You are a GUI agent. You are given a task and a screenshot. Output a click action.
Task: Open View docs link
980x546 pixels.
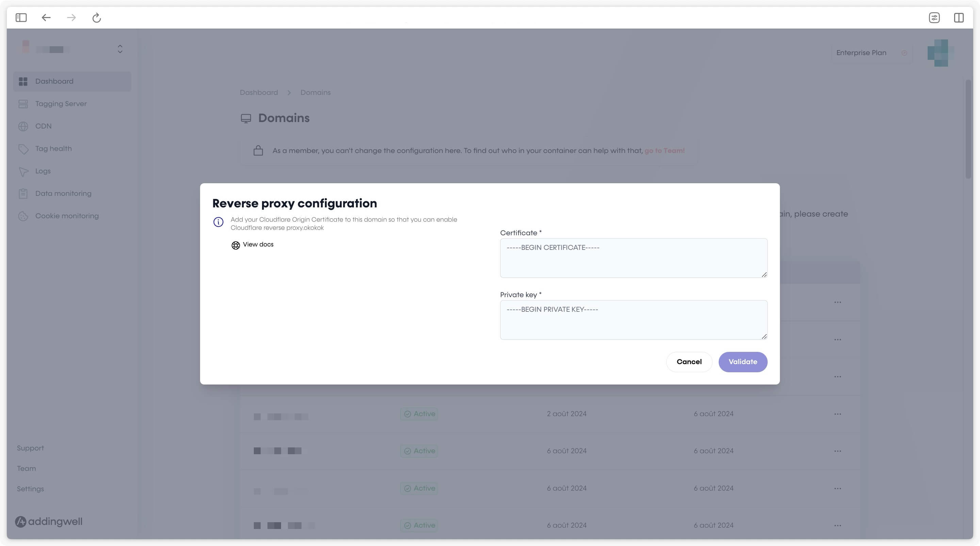(x=258, y=244)
